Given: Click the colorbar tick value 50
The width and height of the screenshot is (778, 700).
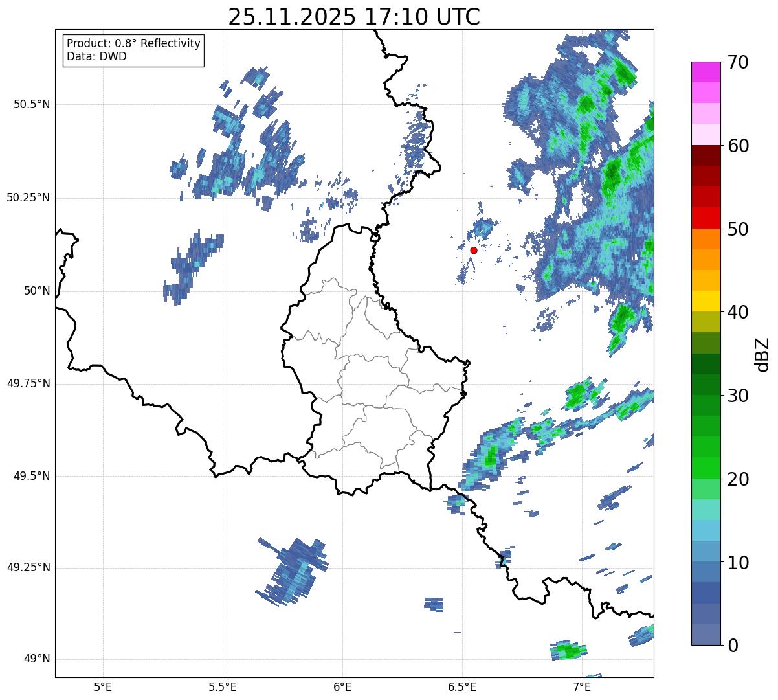Looking at the screenshot, I should (737, 229).
